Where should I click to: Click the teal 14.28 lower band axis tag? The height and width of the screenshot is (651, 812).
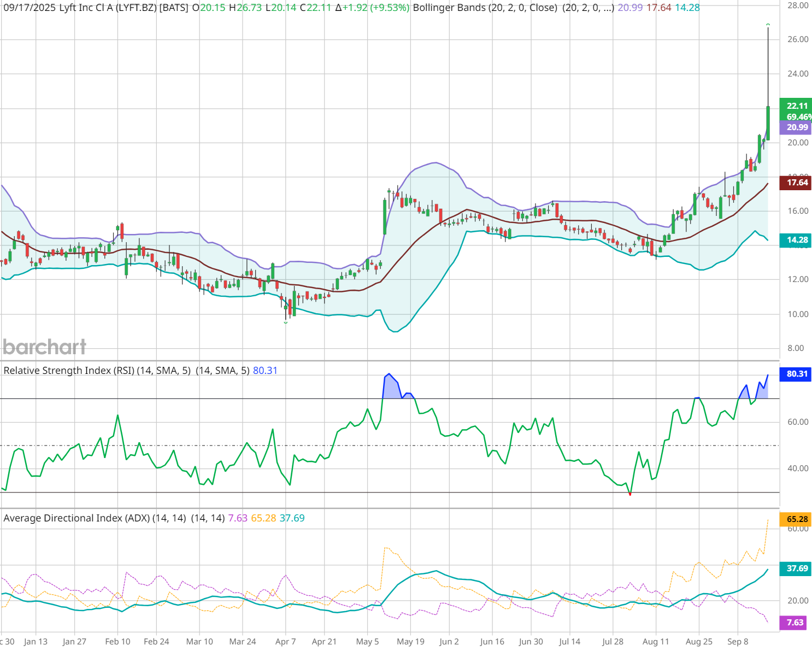(x=797, y=240)
